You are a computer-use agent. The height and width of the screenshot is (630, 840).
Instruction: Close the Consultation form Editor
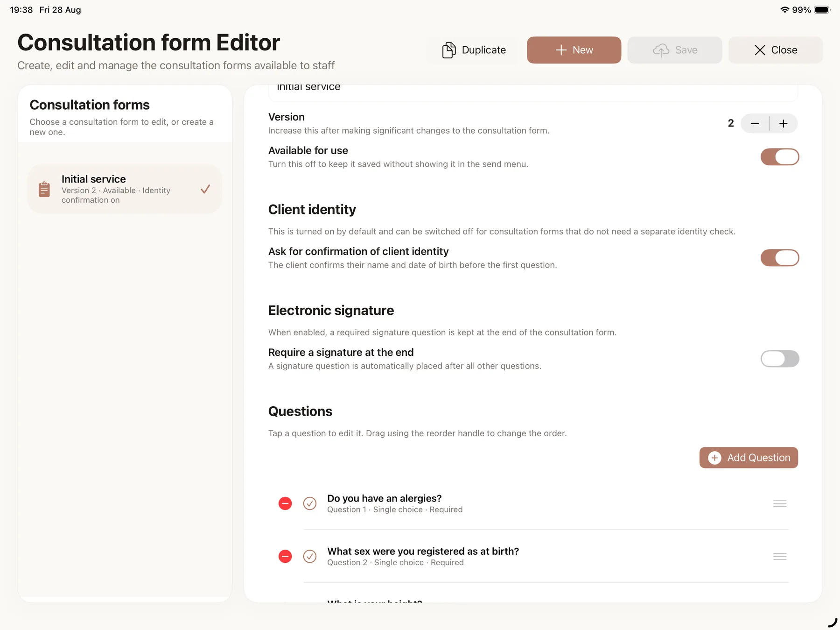click(776, 50)
